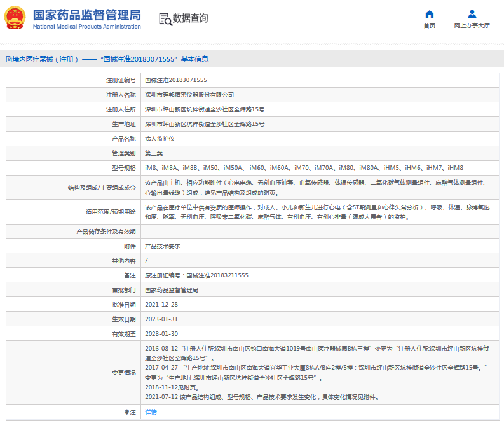Click the 产品名称 row label
This screenshot has height=425, width=504.
(x=124, y=139)
